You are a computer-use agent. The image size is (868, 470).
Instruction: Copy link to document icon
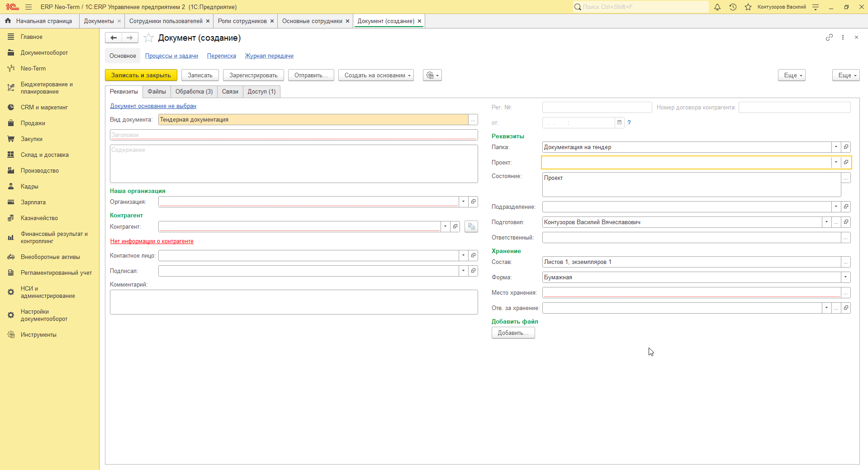[x=829, y=38]
